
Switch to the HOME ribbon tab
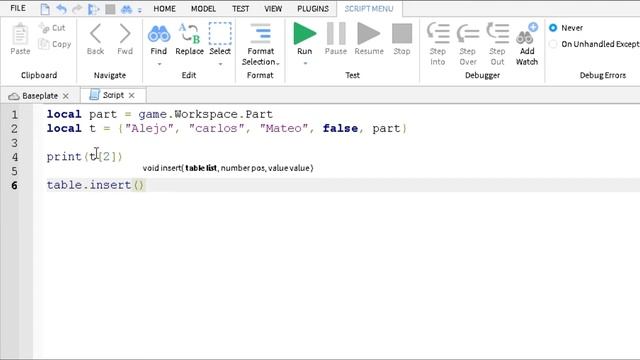pos(164,9)
